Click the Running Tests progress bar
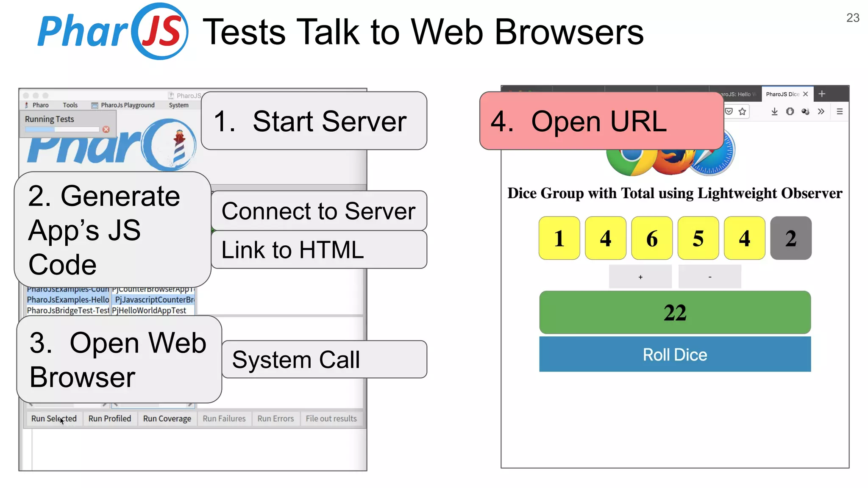The height and width of the screenshot is (488, 868). tap(62, 129)
